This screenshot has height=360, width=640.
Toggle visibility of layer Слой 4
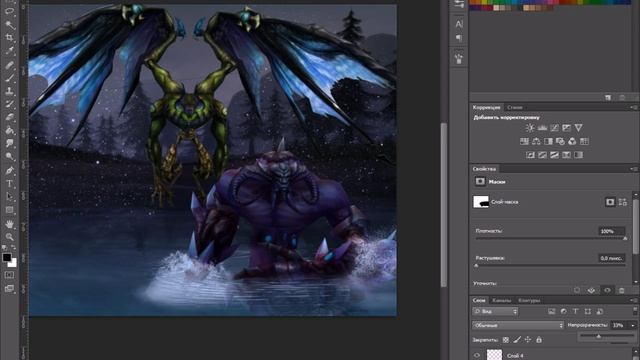coord(477,356)
